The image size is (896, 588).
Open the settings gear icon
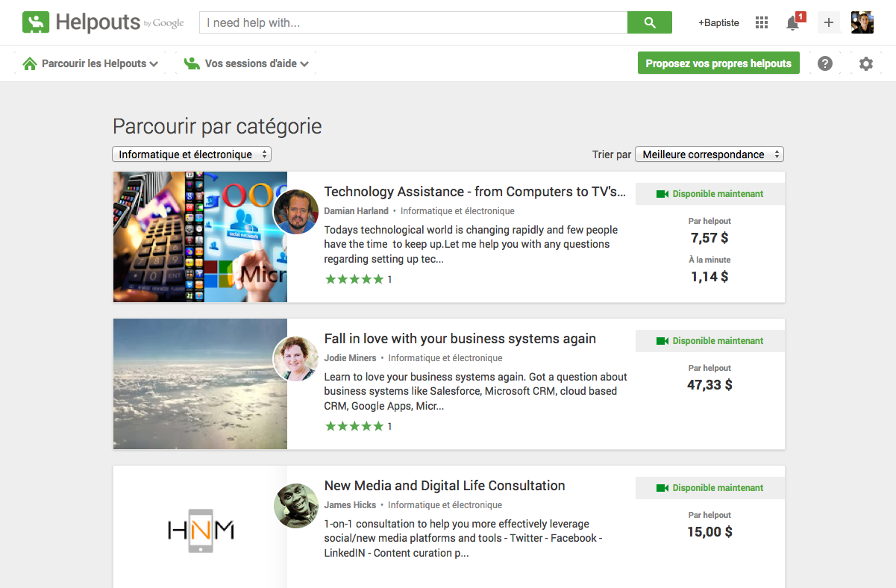865,63
